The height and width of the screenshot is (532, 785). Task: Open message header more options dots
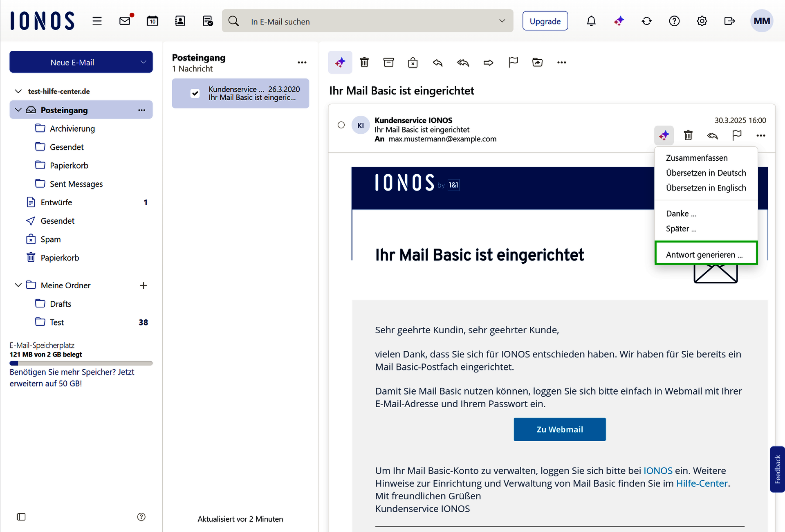(x=761, y=135)
